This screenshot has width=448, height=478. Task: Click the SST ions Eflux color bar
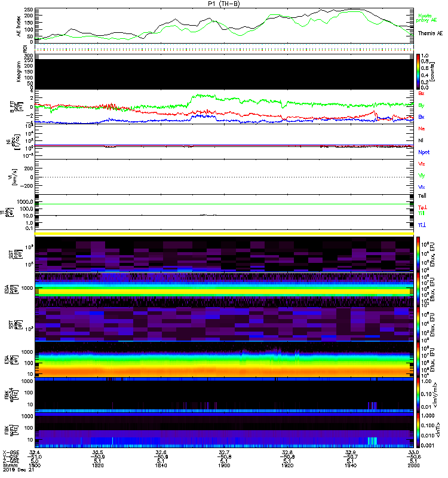418,254
